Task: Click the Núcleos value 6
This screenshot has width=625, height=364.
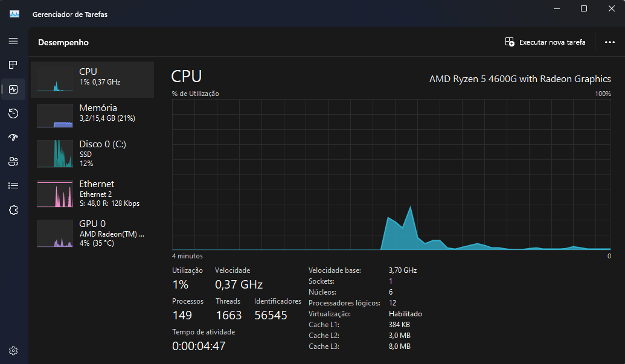Action: point(391,292)
